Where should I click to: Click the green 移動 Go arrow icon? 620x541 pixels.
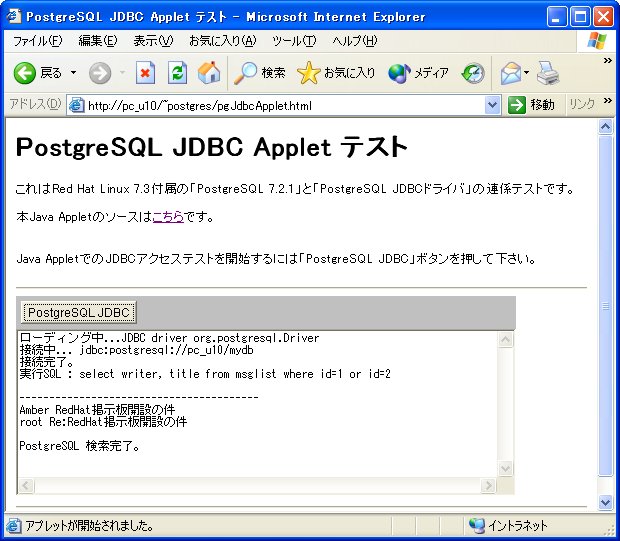[x=516, y=105]
